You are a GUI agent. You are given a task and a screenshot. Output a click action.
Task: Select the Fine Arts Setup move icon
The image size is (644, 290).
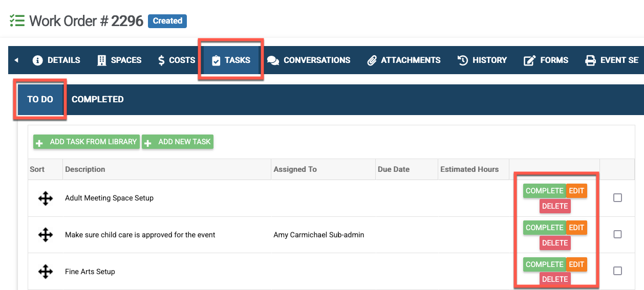(46, 272)
